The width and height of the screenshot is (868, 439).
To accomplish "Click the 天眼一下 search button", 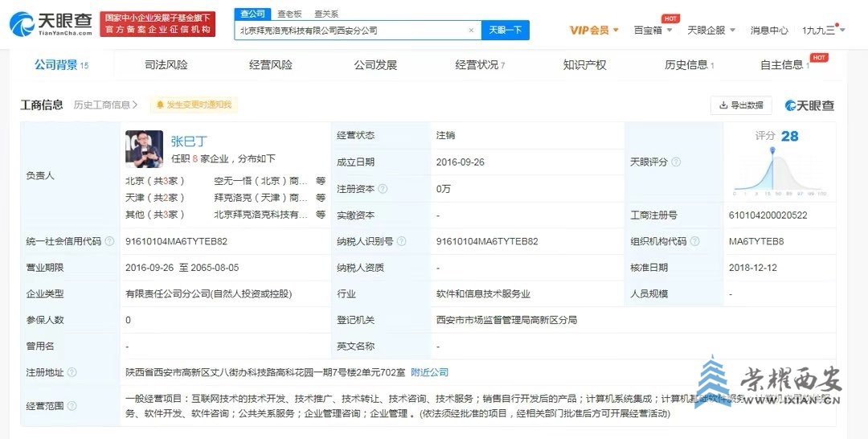I will click(506, 31).
